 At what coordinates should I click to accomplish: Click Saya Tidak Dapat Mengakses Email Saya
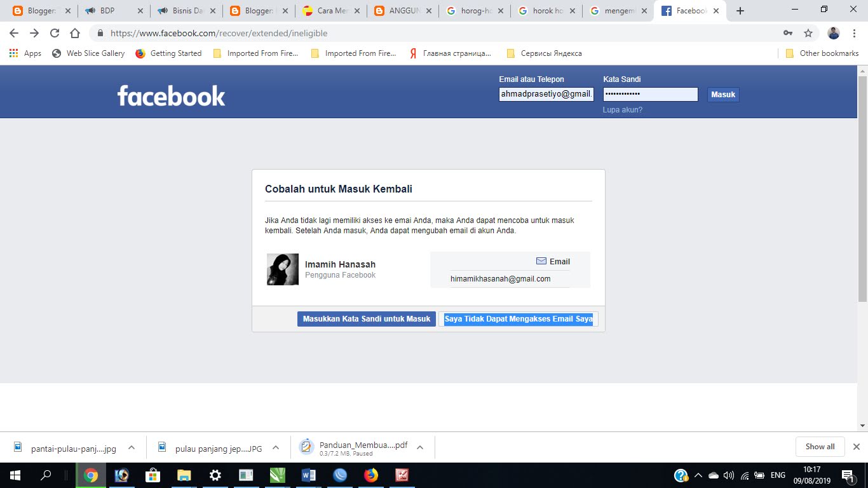point(519,319)
